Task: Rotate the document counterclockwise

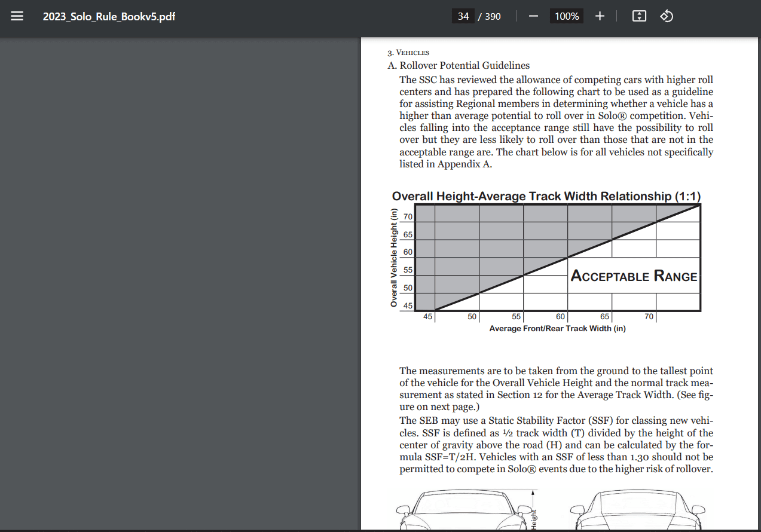Action: tap(667, 16)
